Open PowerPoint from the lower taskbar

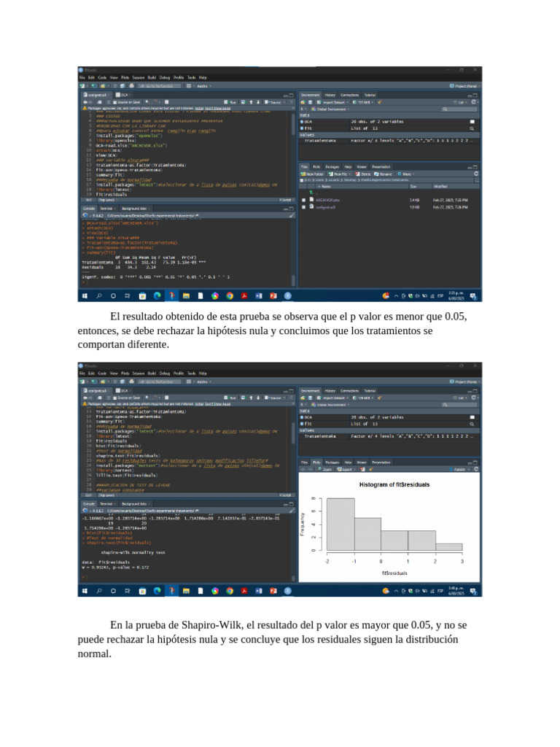tap(273, 591)
